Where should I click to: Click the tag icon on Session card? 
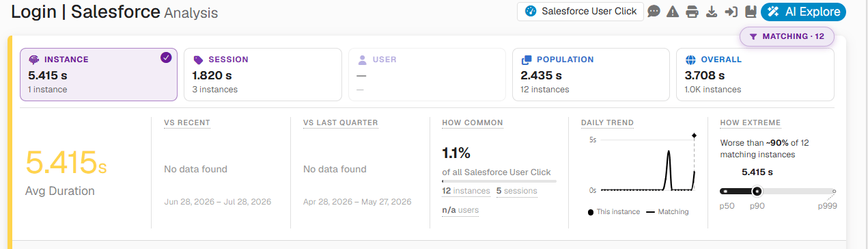[x=198, y=60]
